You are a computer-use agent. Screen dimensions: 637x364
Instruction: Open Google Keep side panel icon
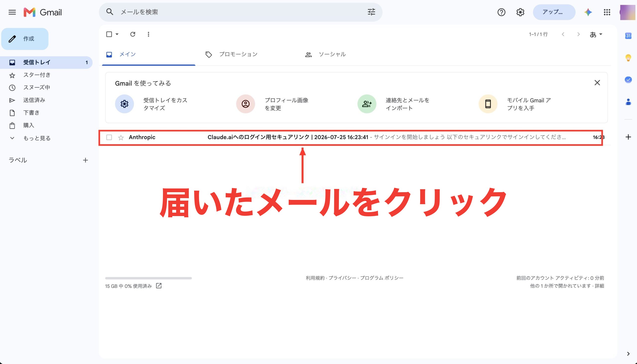point(628,58)
